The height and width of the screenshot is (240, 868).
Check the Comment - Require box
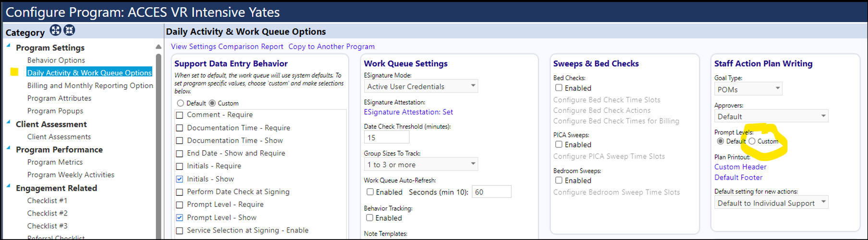pyautogui.click(x=180, y=115)
